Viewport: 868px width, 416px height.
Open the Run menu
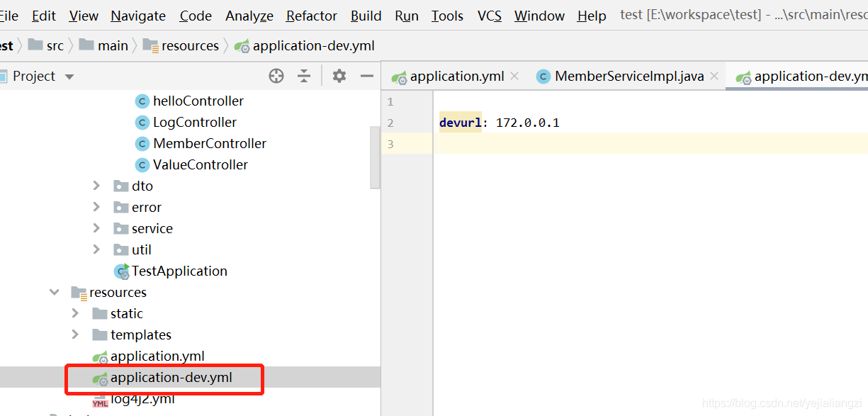tap(407, 16)
